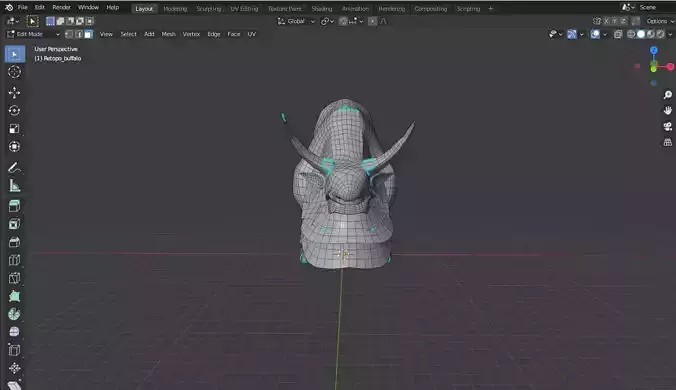Select the Rotate tool
The height and width of the screenshot is (390, 676).
[14, 111]
